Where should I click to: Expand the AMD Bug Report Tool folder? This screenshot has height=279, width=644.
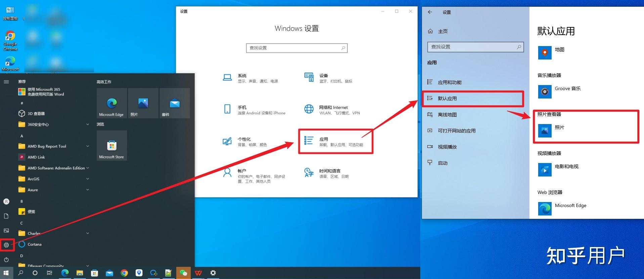(x=54, y=146)
